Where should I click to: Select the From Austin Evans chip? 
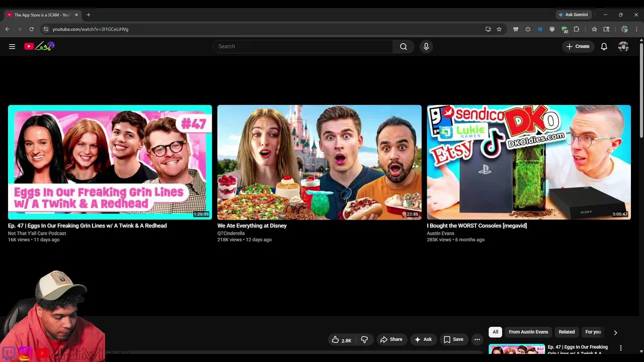point(528,332)
